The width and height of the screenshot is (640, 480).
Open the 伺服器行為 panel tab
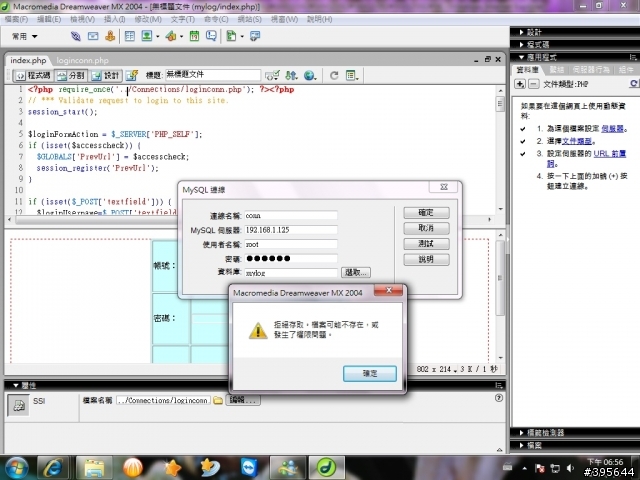point(591,70)
